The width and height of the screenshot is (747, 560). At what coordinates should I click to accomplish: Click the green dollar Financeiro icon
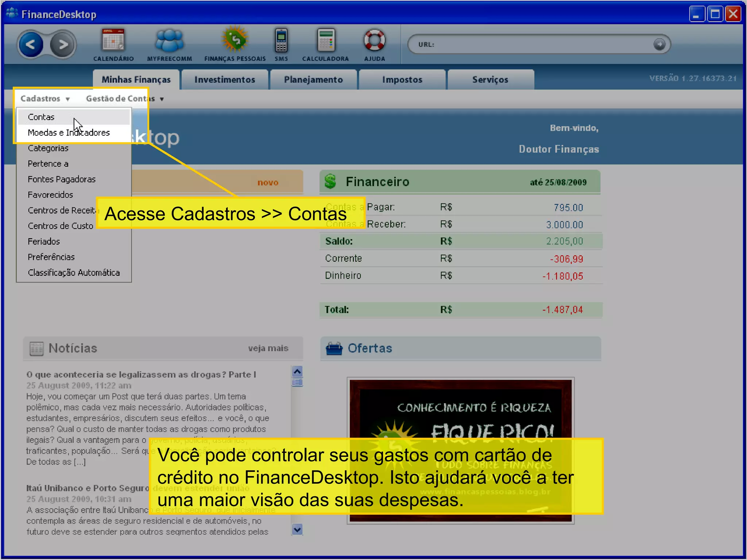[330, 181]
